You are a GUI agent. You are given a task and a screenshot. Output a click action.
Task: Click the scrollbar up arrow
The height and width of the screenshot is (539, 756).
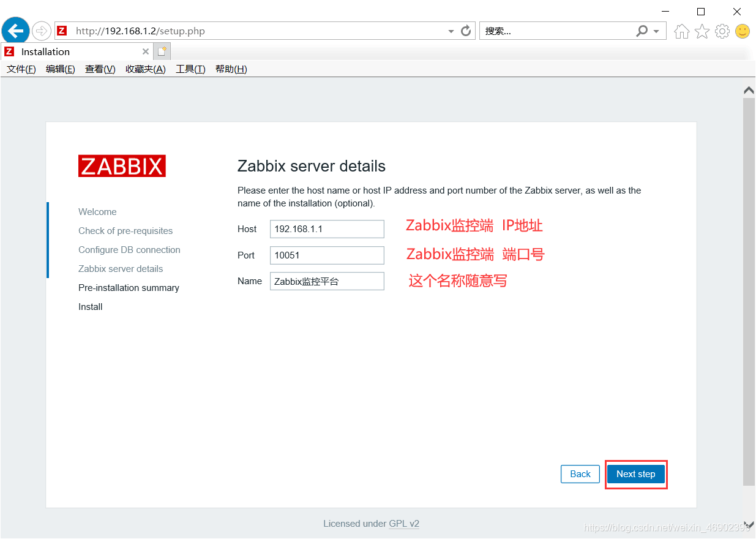[x=749, y=90]
